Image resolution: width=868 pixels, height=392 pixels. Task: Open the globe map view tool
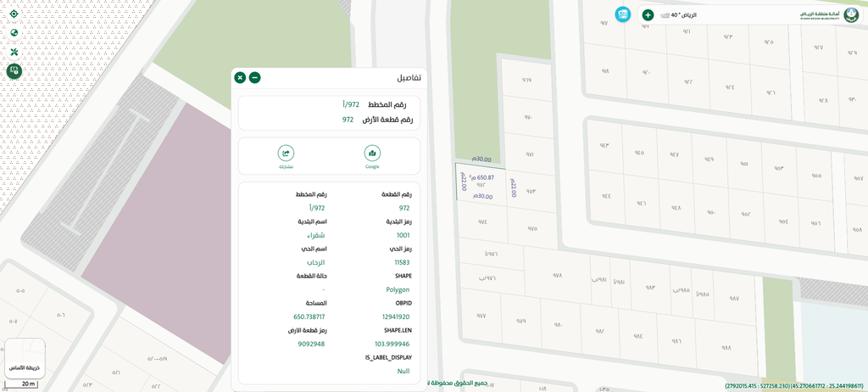coord(14,33)
